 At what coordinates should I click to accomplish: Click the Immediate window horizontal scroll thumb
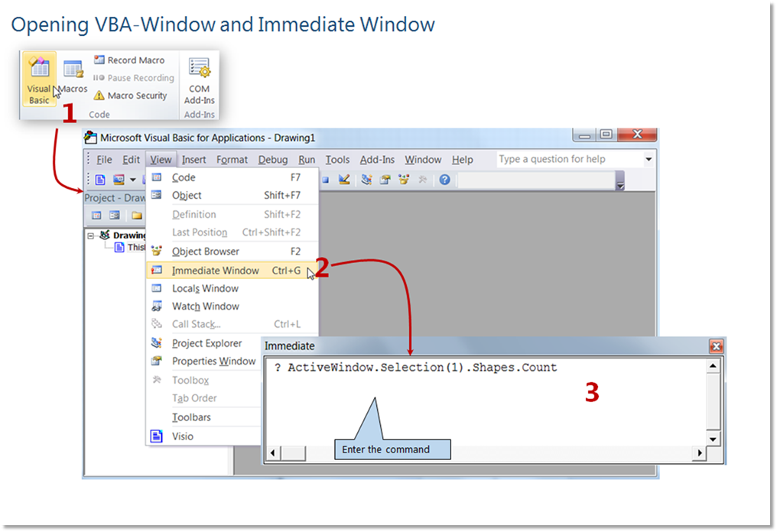pos(293,453)
